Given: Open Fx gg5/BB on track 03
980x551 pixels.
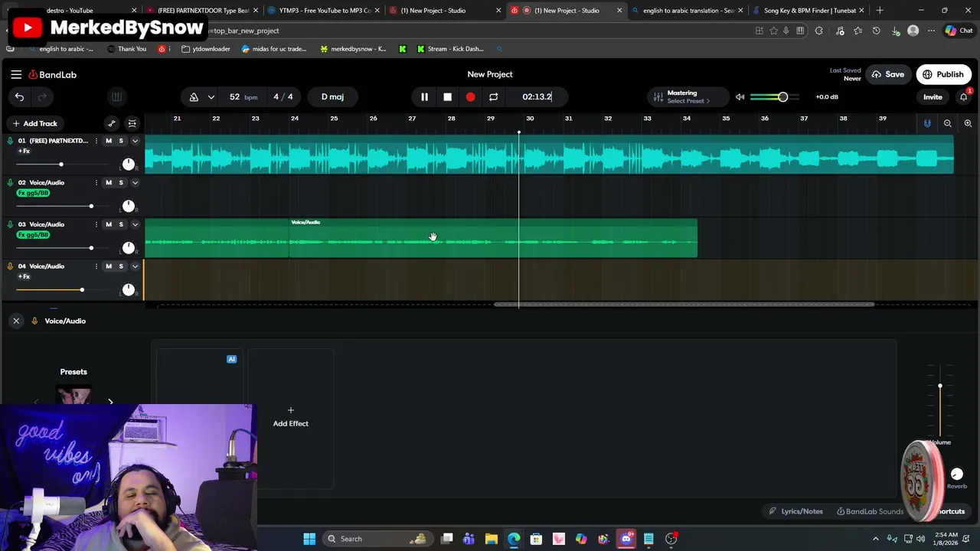Looking at the screenshot, I should pyautogui.click(x=33, y=234).
